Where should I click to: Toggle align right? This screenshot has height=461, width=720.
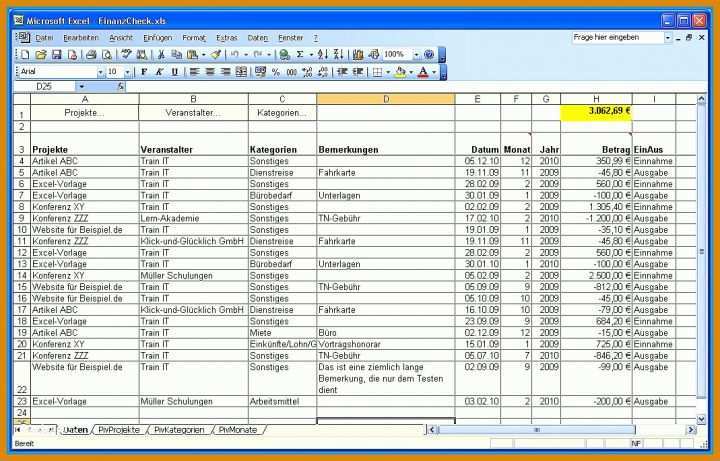coord(225,72)
